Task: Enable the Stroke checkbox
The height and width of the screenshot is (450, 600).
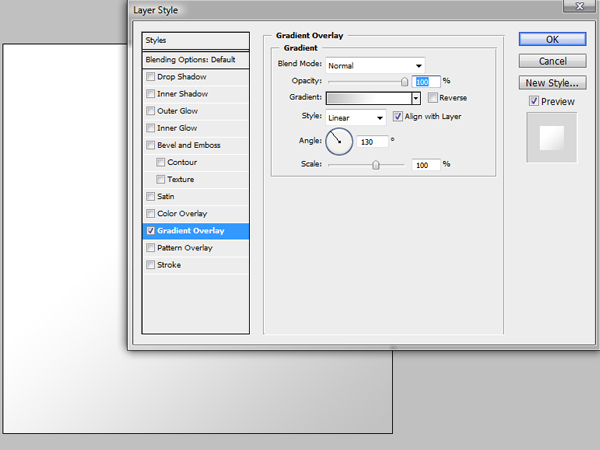Action: pyautogui.click(x=150, y=265)
